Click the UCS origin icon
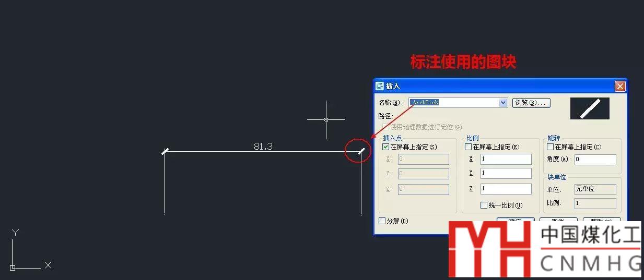Screen dimensions: 644x280 [13, 267]
